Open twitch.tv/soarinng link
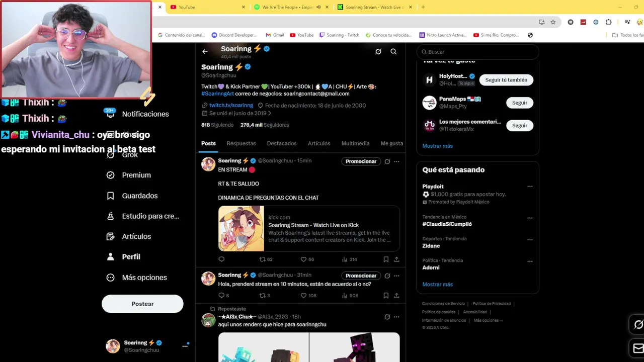The height and width of the screenshot is (362, 644). point(231,106)
